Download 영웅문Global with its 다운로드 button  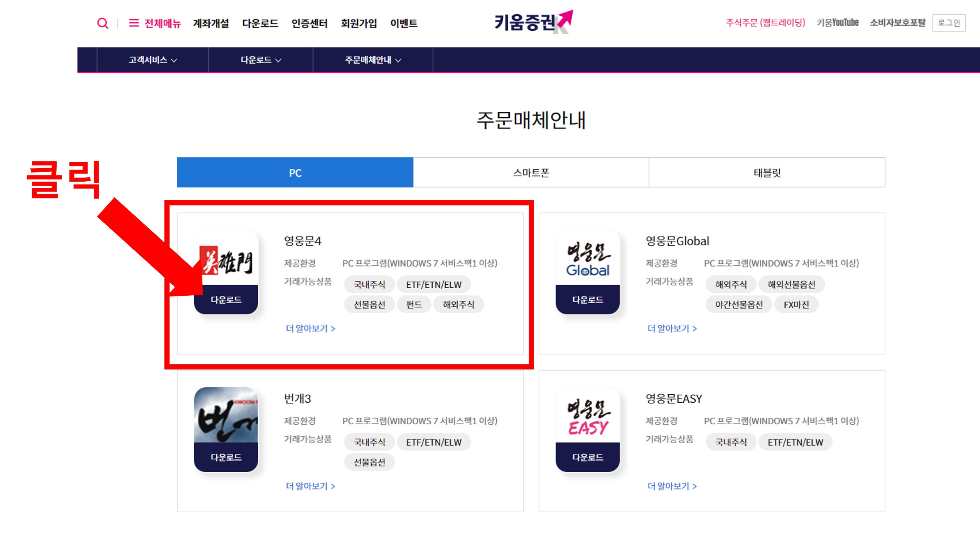click(x=588, y=300)
